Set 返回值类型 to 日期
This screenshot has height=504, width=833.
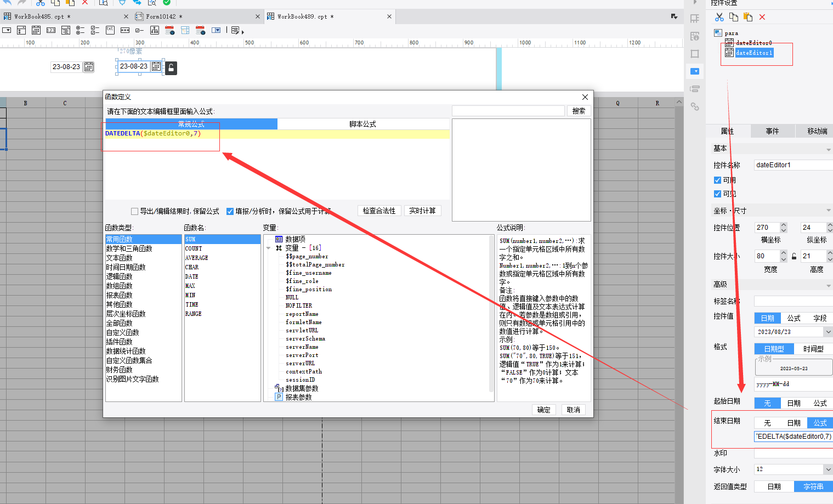coord(774,486)
